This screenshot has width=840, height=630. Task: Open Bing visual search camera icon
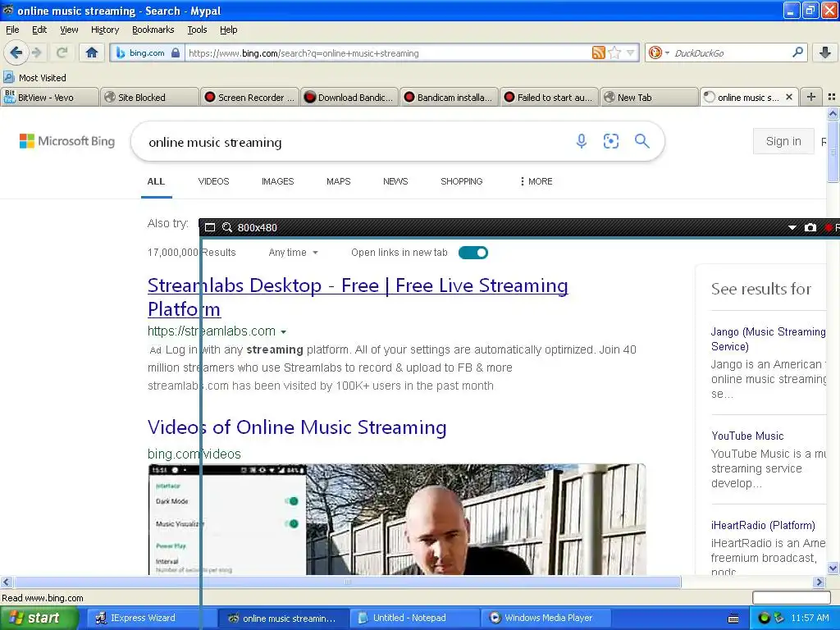coord(610,141)
